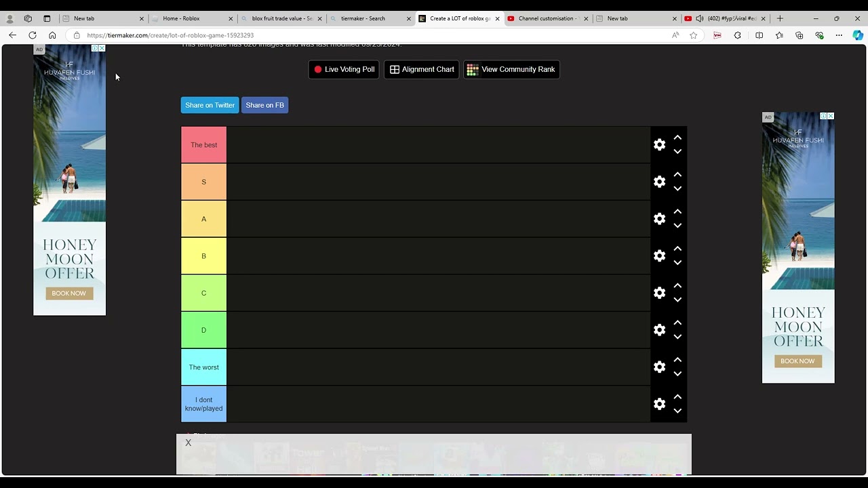This screenshot has height=488, width=868.
Task: Open settings gear for the B tier
Action: [x=659, y=256]
